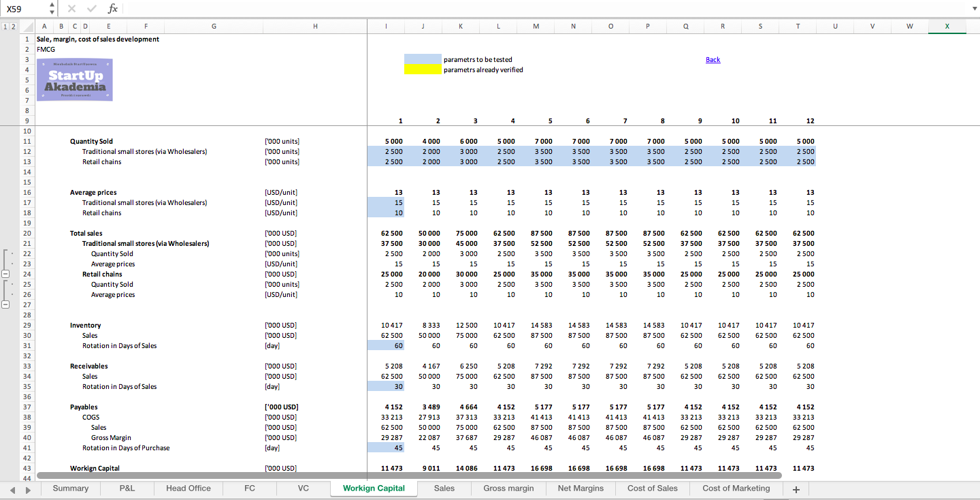The image size is (980, 500).
Task: Click the 'FMCG' cell in row 2
Action: [x=46, y=49]
